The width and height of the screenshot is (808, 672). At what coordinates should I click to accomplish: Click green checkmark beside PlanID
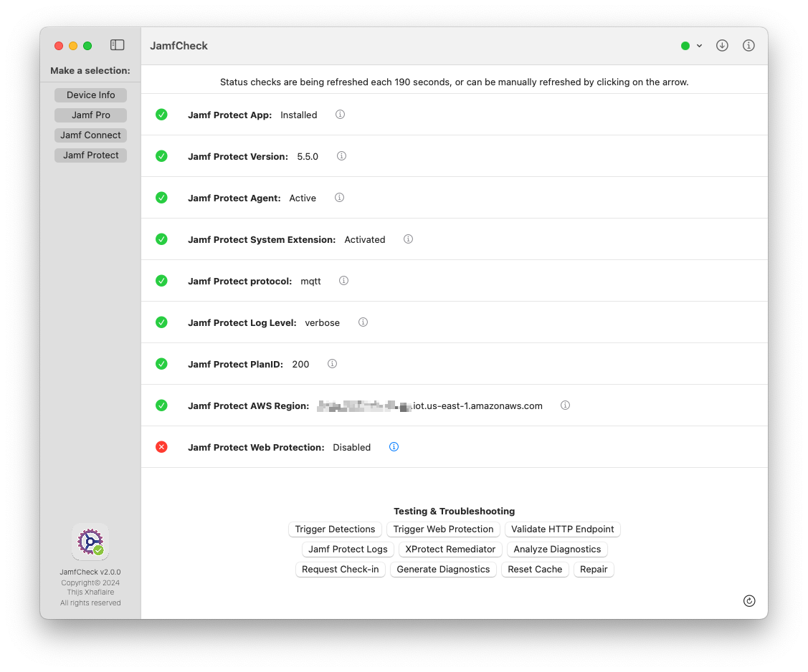coord(161,364)
